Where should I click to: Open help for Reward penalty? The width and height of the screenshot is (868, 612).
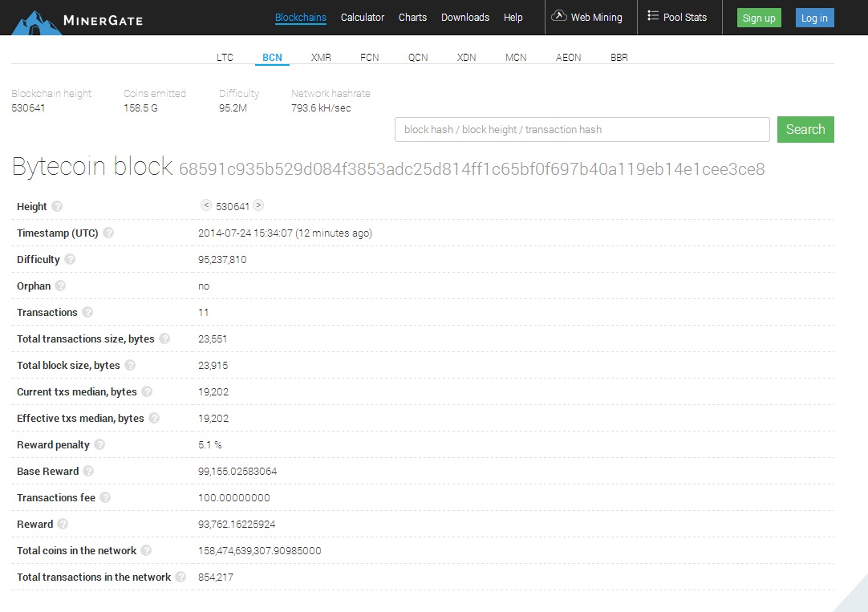(x=99, y=445)
